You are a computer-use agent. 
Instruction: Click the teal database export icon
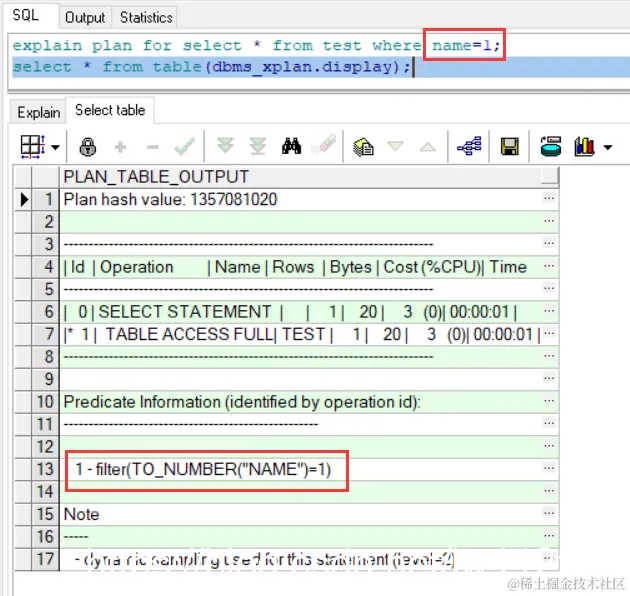[x=551, y=146]
